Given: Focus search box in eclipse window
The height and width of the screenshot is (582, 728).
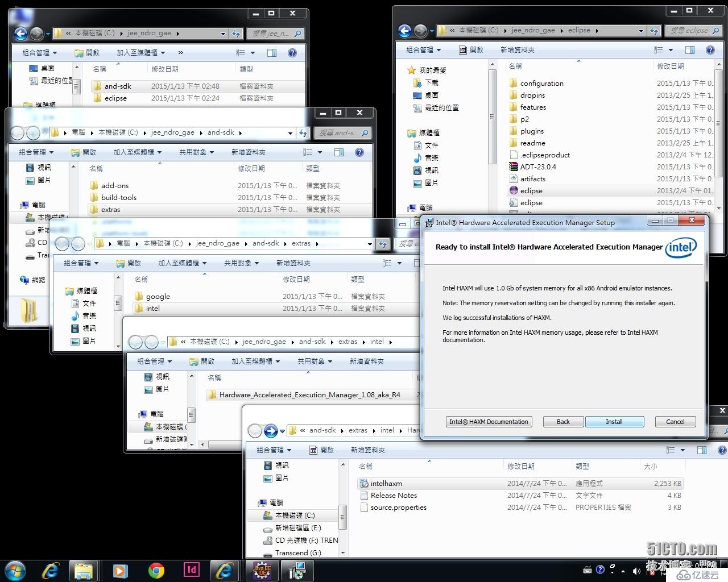Looking at the screenshot, I should point(694,31).
